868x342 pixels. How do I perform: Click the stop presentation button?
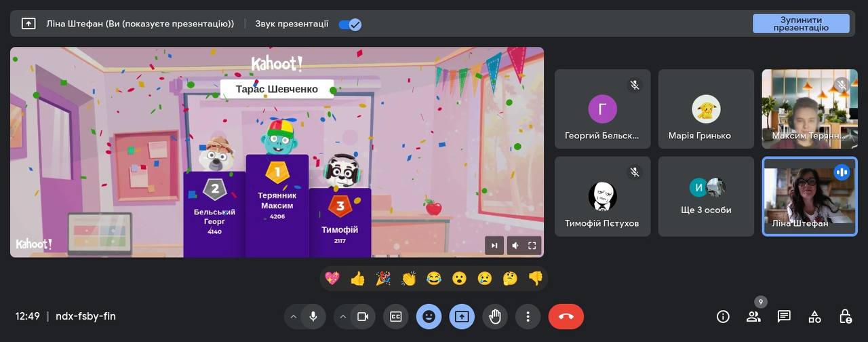801,24
